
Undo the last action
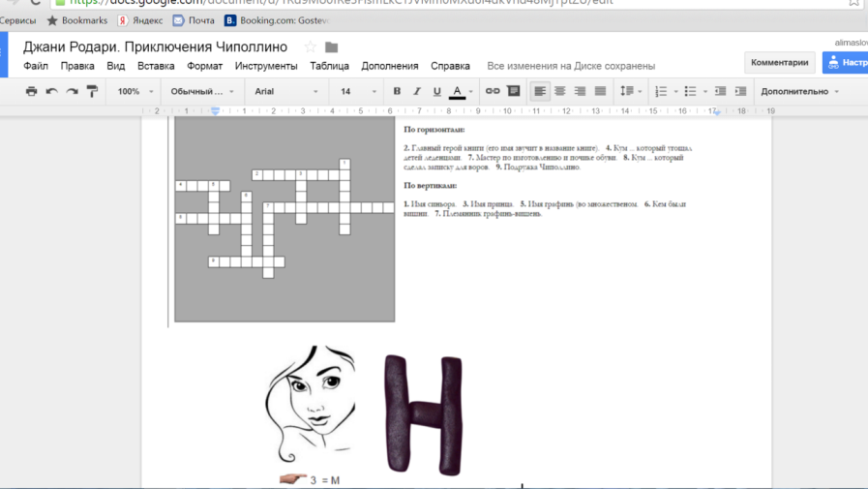51,91
